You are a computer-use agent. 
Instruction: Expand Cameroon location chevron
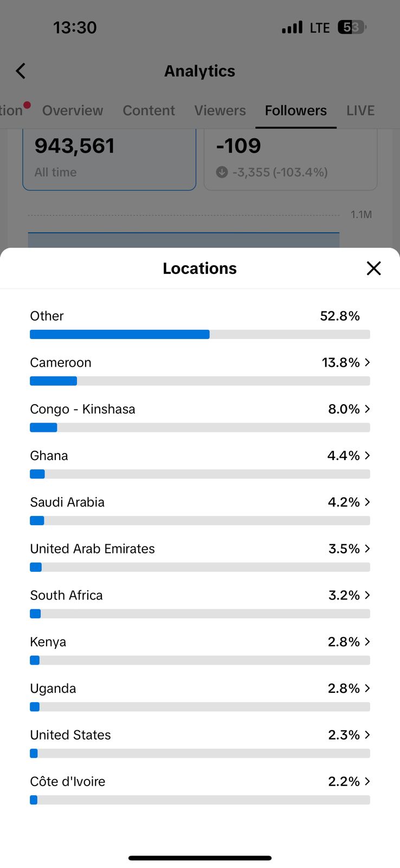[367, 362]
